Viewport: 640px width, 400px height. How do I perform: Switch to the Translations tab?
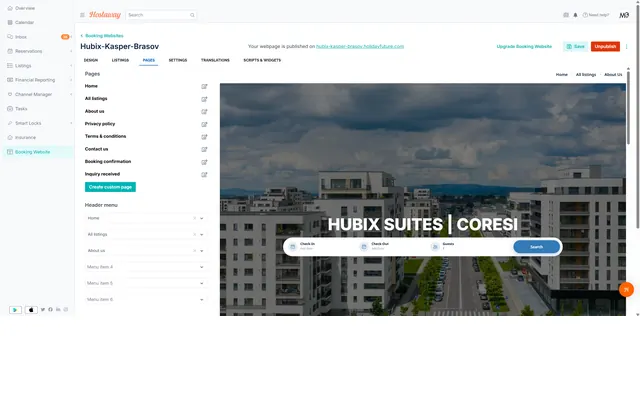[x=215, y=60]
